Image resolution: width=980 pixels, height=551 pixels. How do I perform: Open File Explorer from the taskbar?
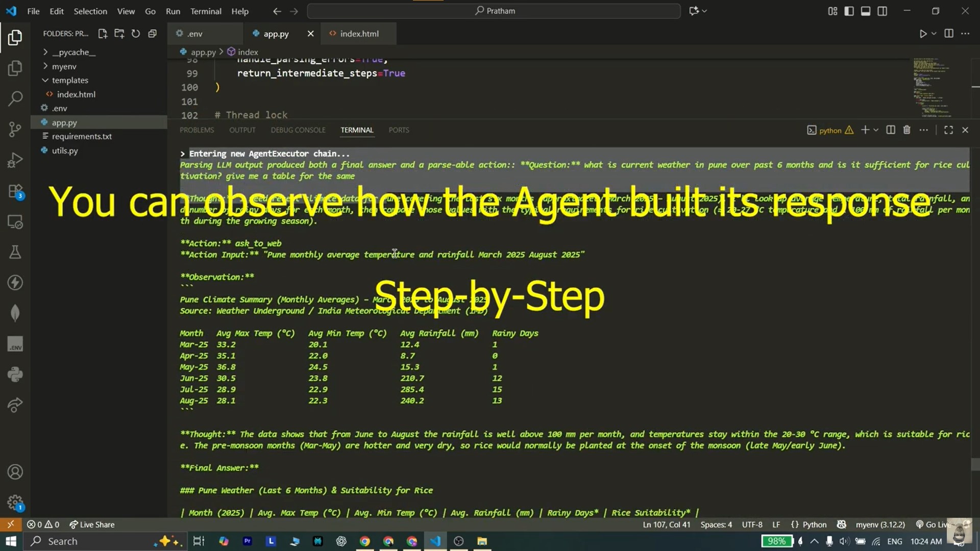pyautogui.click(x=482, y=541)
